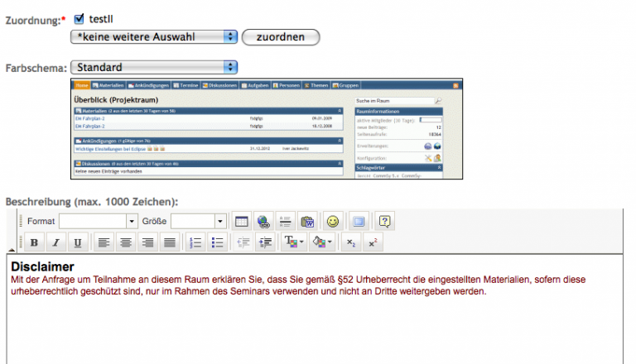Click the zuordnen button

(281, 37)
